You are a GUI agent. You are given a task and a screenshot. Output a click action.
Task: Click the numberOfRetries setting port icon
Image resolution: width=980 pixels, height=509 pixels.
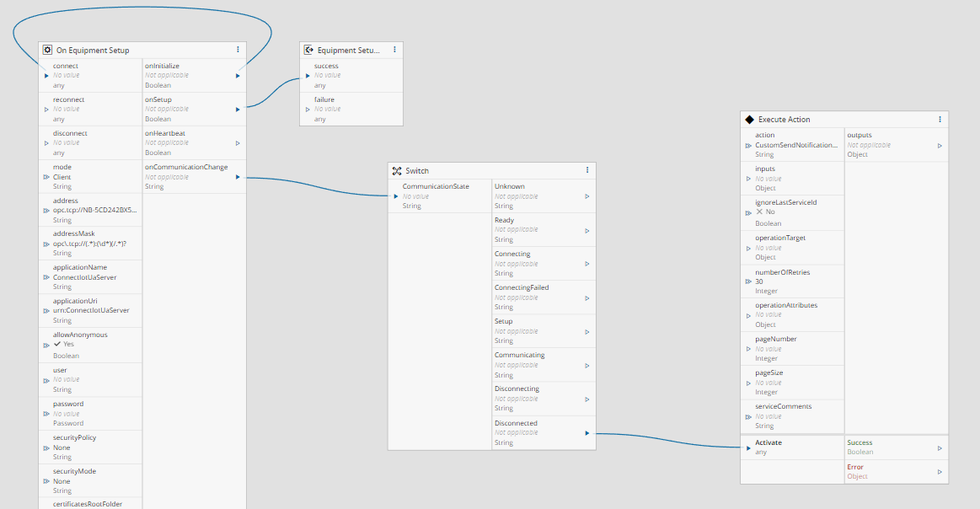click(748, 281)
